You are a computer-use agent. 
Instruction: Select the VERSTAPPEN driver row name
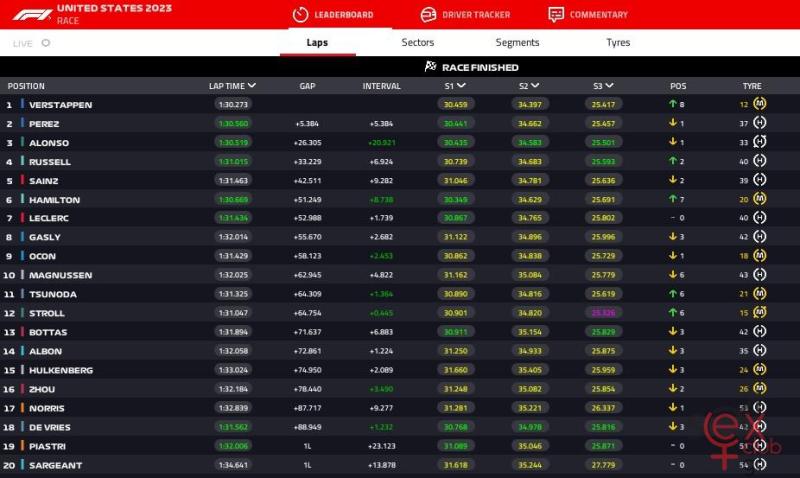point(61,105)
